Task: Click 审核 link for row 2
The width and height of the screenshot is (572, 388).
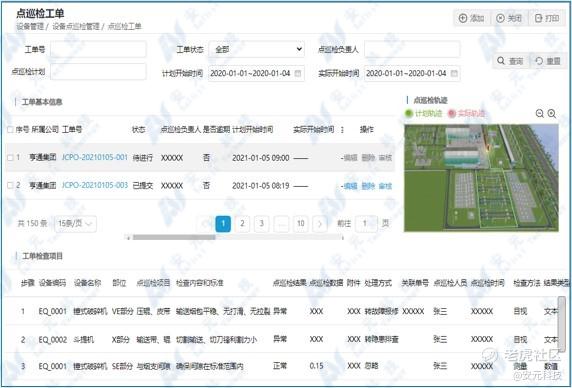Action: point(385,186)
